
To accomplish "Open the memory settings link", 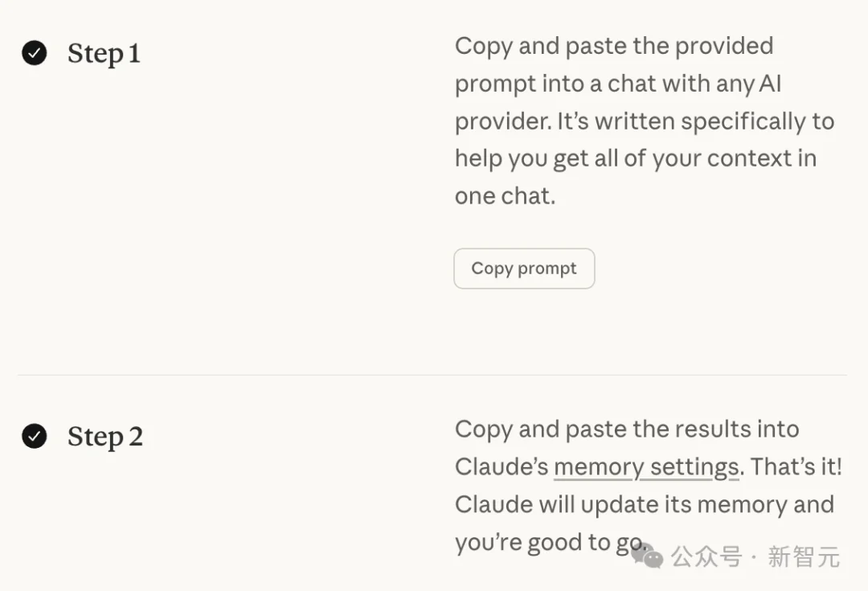I will [646, 467].
